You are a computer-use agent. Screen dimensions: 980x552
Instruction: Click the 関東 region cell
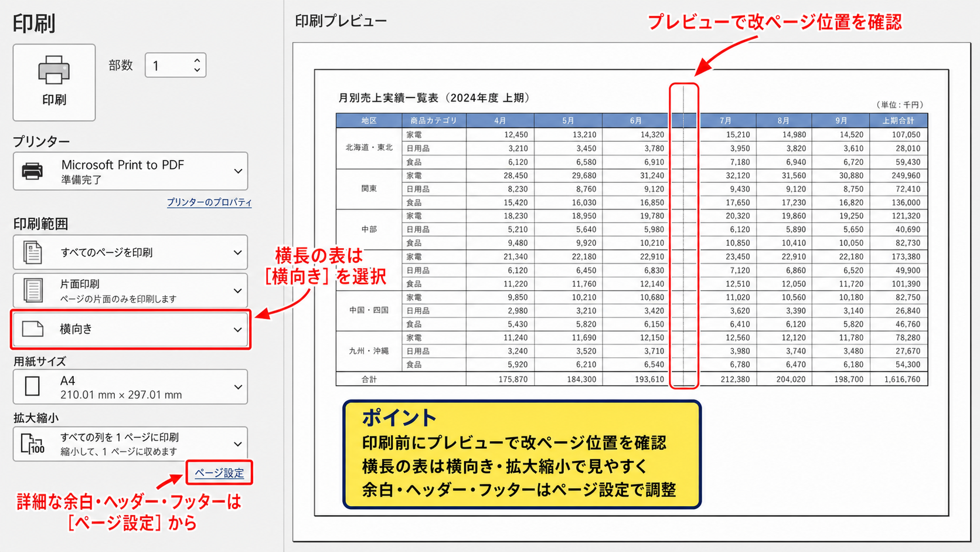(369, 189)
